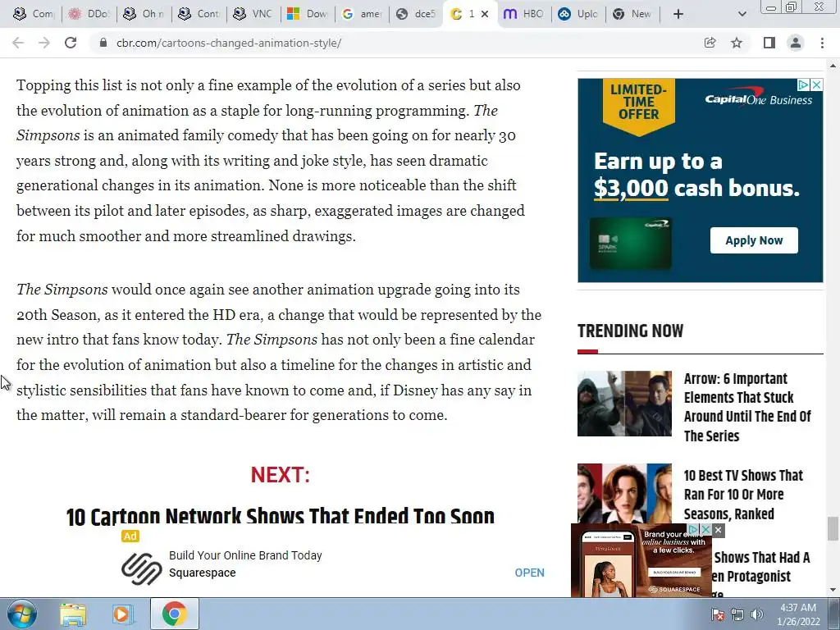
Task: Click TRENDING NOW heading
Action: (x=631, y=331)
